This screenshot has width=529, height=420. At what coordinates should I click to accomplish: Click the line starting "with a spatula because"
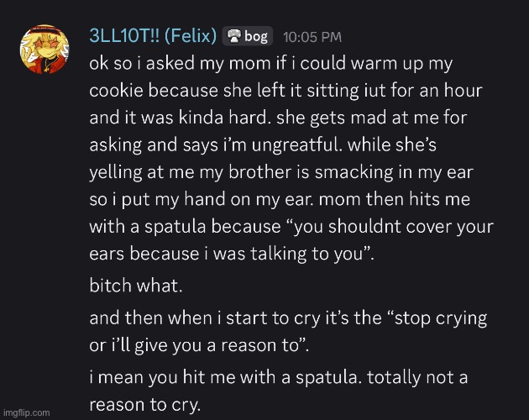(x=291, y=227)
